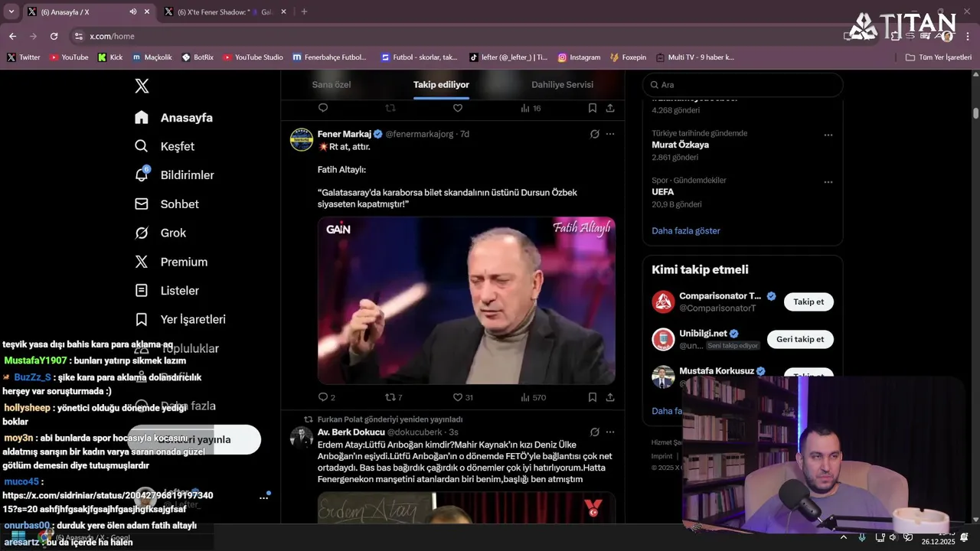The width and height of the screenshot is (980, 551).
Task: Open Grok from the sidebar
Action: [160, 233]
